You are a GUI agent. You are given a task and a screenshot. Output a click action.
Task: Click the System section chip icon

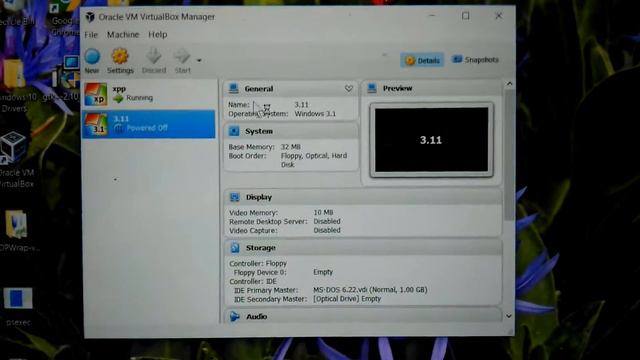(x=234, y=131)
